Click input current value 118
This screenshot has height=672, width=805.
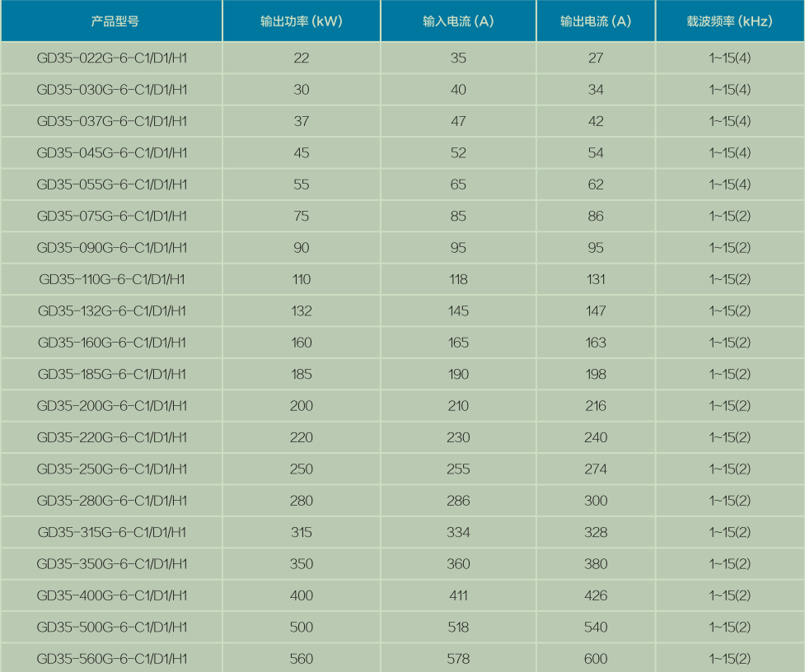[458, 279]
